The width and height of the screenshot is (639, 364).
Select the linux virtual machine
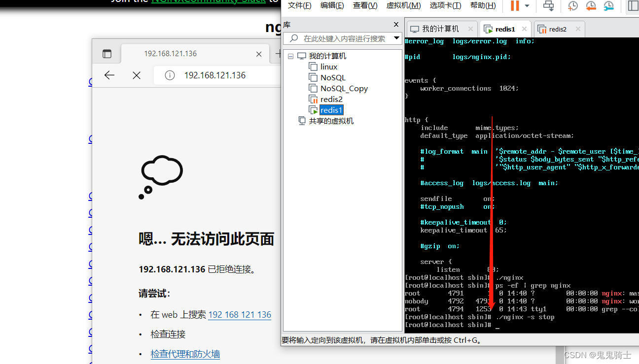tap(329, 66)
